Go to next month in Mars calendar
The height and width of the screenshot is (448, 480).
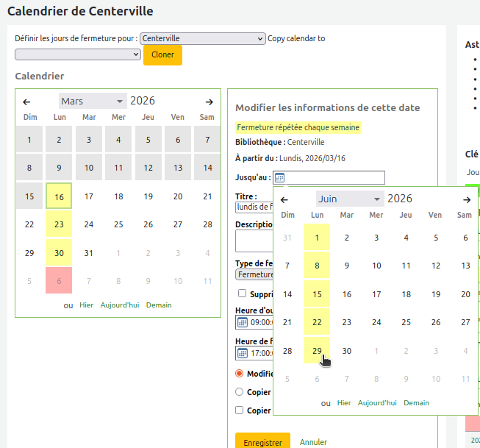(x=209, y=102)
